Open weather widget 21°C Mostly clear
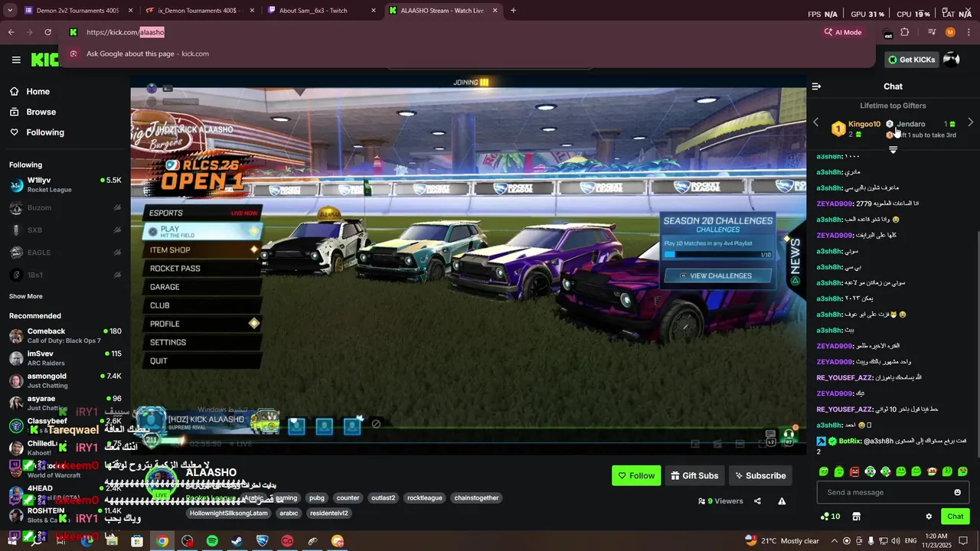Screen dimensions: 980x551 click(781, 541)
